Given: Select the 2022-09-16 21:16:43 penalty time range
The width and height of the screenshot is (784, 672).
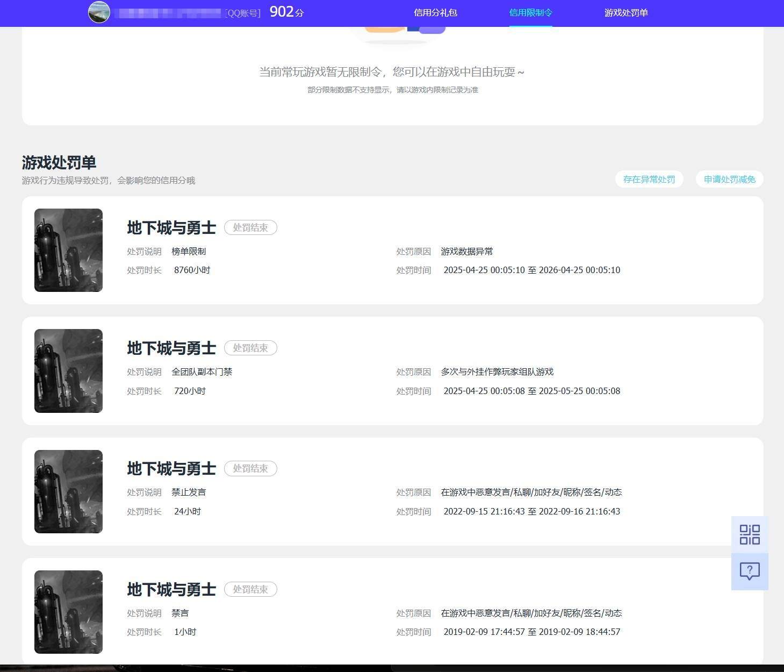Looking at the screenshot, I should [x=532, y=511].
